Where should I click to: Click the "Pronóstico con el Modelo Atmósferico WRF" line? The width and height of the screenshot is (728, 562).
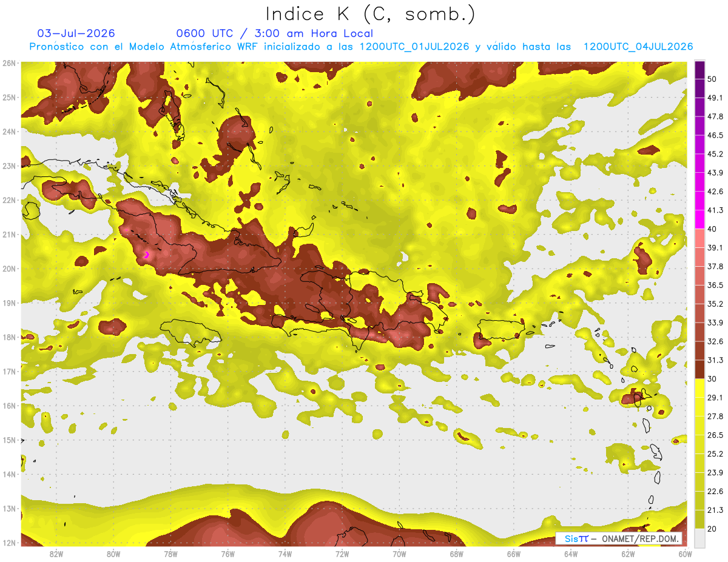pos(361,47)
